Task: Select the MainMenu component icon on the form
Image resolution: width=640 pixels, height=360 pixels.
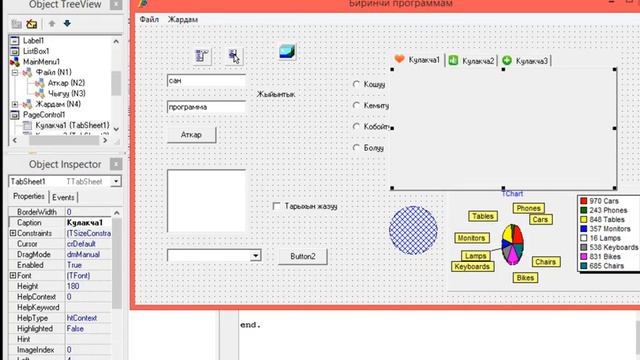Action: pos(202,56)
